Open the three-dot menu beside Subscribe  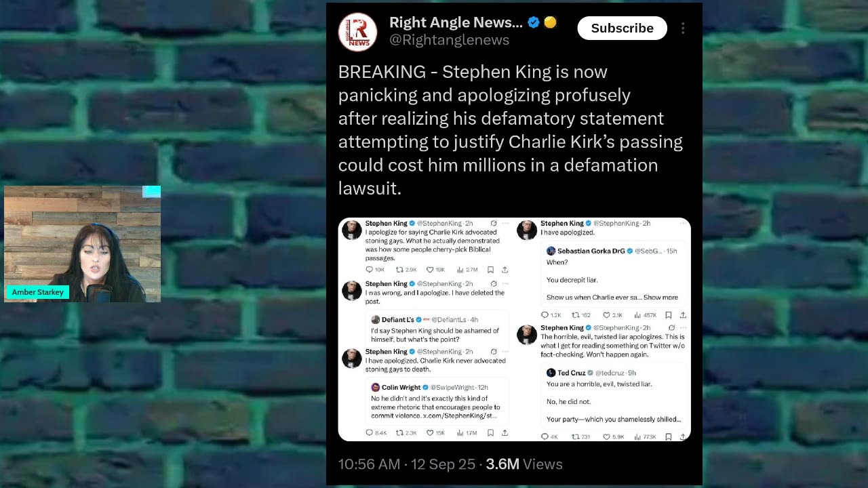(683, 28)
